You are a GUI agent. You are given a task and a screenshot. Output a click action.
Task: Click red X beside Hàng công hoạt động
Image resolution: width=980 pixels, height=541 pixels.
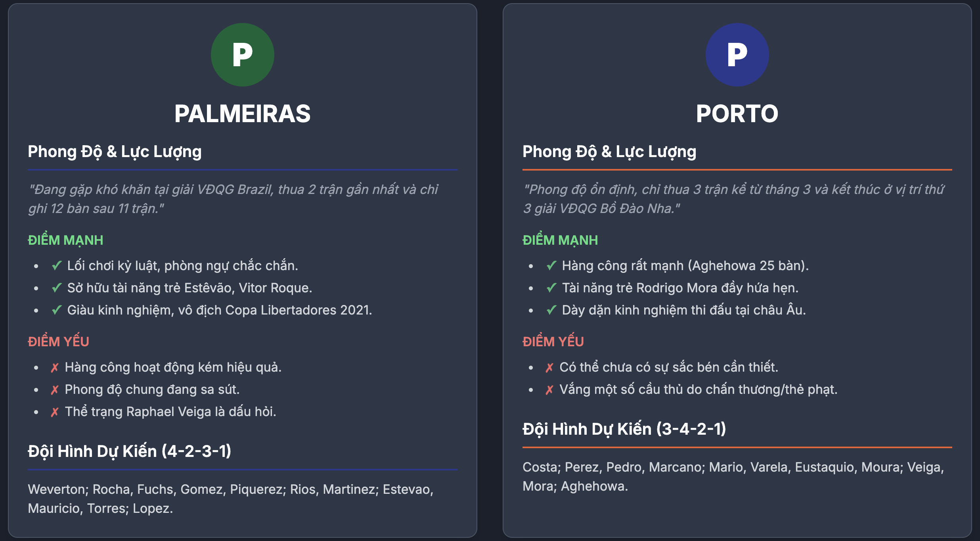(x=55, y=368)
